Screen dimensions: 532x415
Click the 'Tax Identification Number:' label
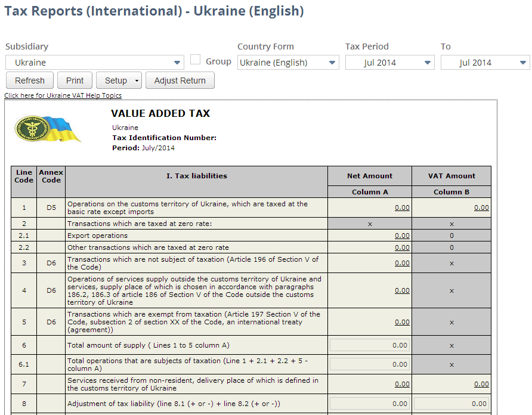click(x=164, y=138)
